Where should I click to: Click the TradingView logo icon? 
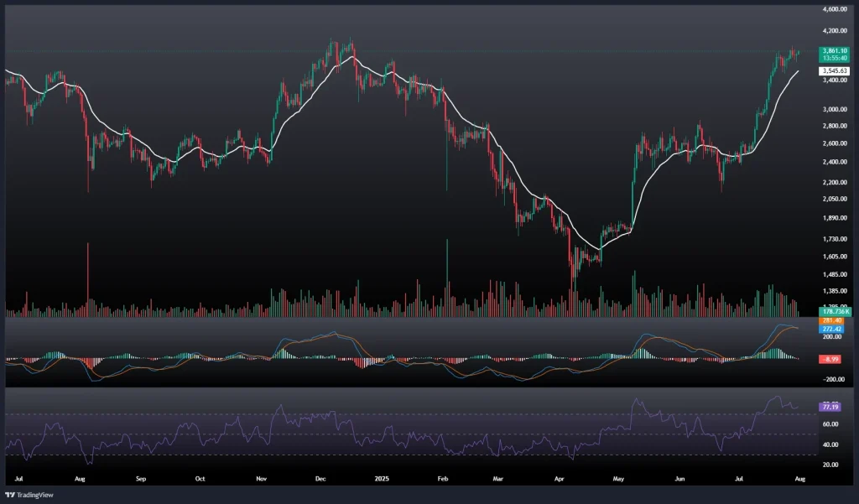pyautogui.click(x=10, y=495)
